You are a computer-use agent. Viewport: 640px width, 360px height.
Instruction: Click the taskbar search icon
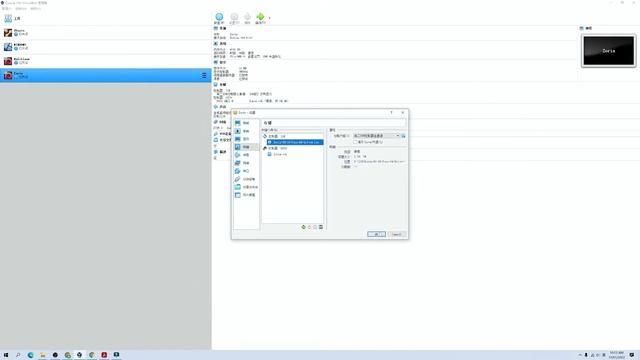tap(18, 355)
